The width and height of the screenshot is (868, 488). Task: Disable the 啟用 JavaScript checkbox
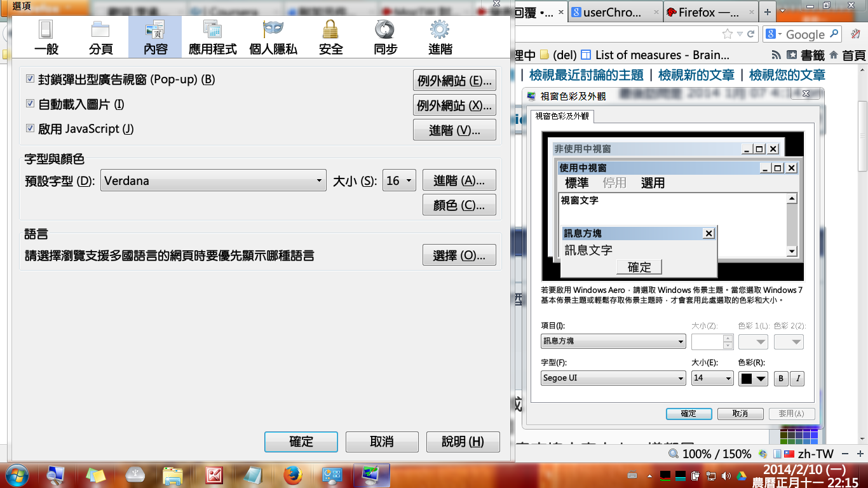pyautogui.click(x=30, y=128)
